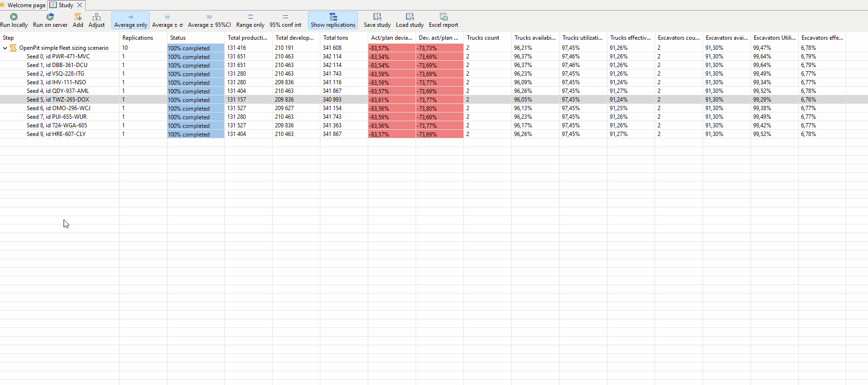Click the Run locally toolbar icon
Screen dimensions: 868x385
coord(14,17)
